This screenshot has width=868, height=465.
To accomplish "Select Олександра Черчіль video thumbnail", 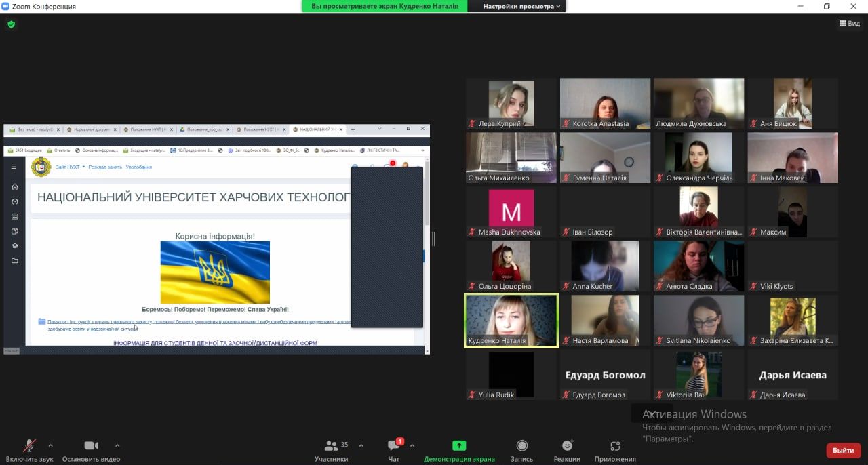I will [698, 158].
